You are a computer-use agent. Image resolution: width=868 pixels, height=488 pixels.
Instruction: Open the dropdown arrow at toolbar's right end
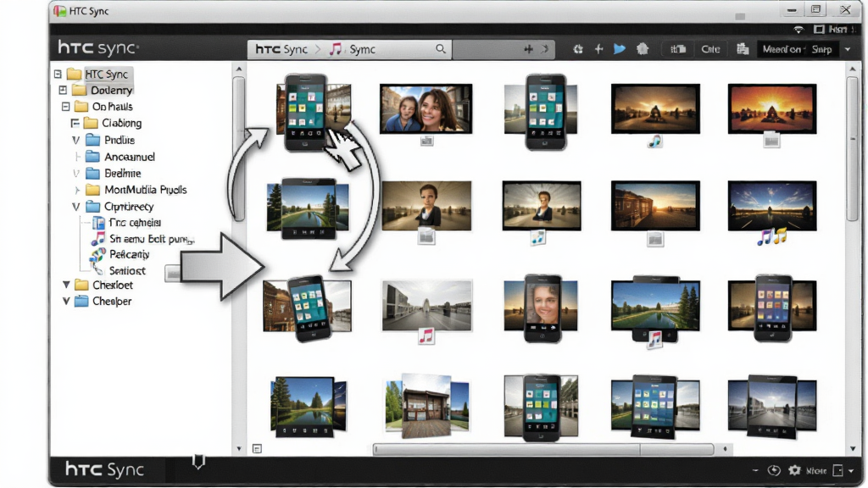pyautogui.click(x=848, y=49)
